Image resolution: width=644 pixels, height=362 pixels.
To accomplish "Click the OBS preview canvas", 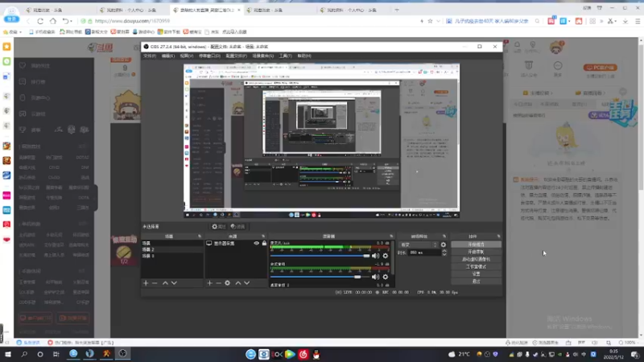I will coord(321,140).
